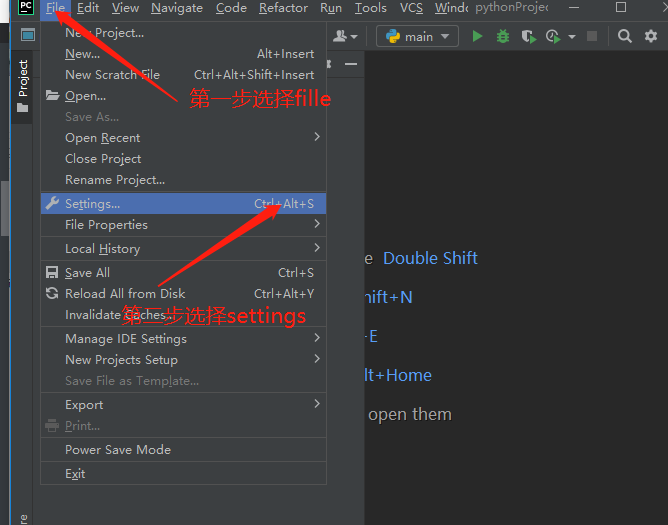Select Open... menu entry
The width and height of the screenshot is (668, 525).
pyautogui.click(x=183, y=95)
